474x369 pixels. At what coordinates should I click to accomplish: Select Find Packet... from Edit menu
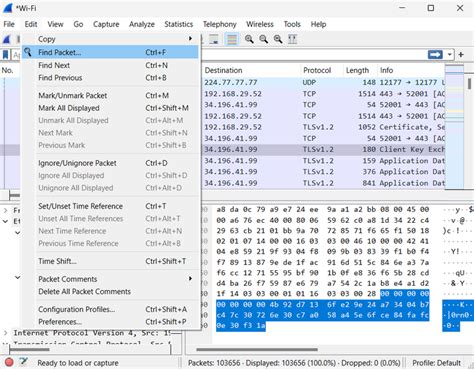(110, 52)
